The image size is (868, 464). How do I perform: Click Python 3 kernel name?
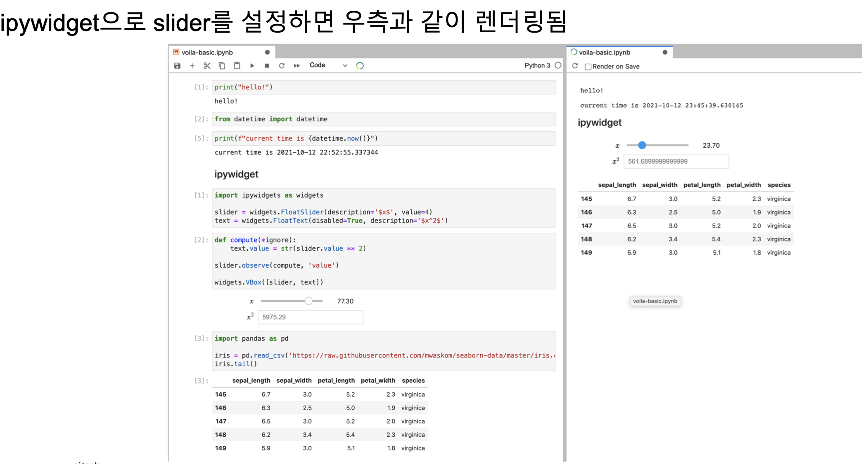[537, 65]
